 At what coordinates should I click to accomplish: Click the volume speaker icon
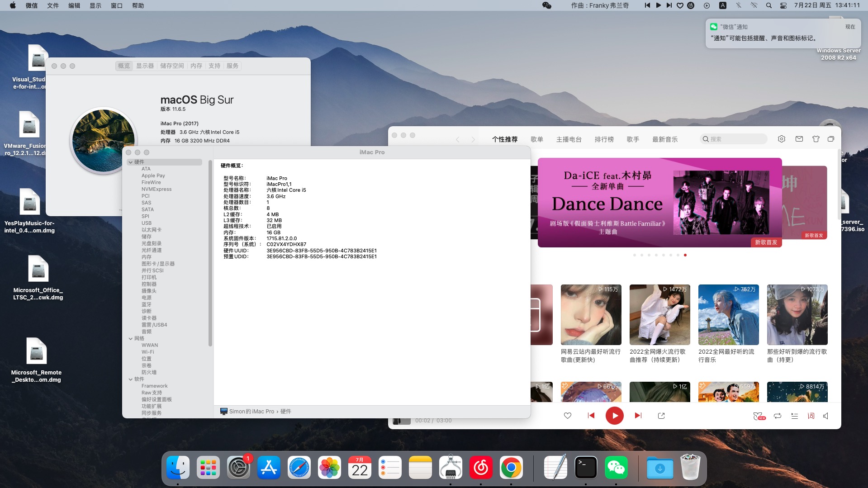[826, 416]
